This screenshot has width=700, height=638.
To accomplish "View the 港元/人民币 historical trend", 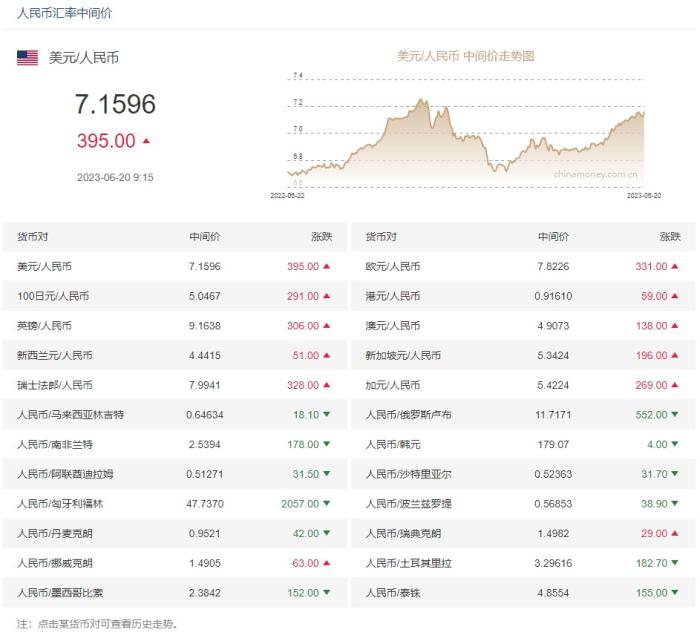I will click(x=393, y=297).
